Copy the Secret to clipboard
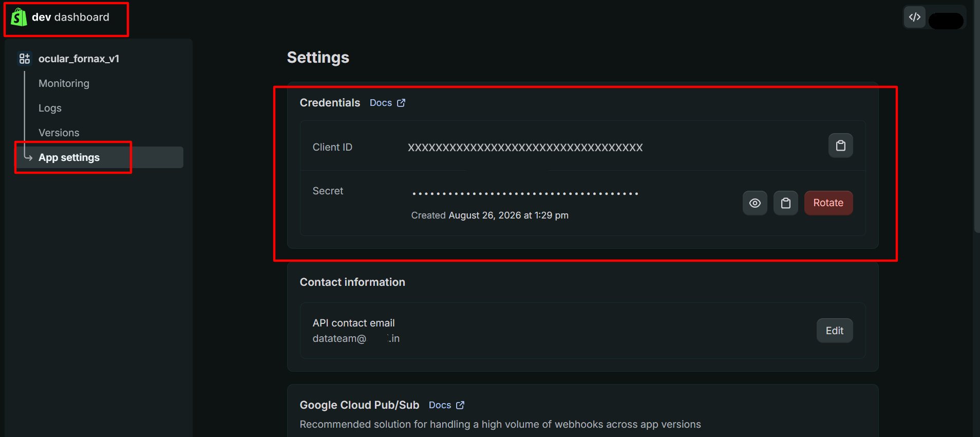 [785, 203]
